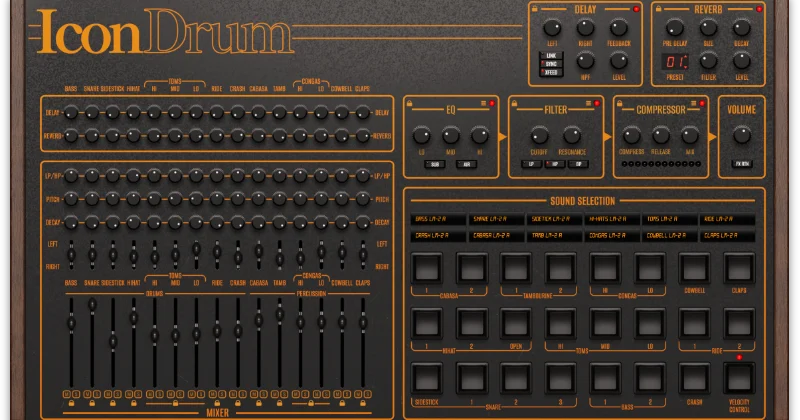Mute the Bass channel with M button

click(x=66, y=394)
